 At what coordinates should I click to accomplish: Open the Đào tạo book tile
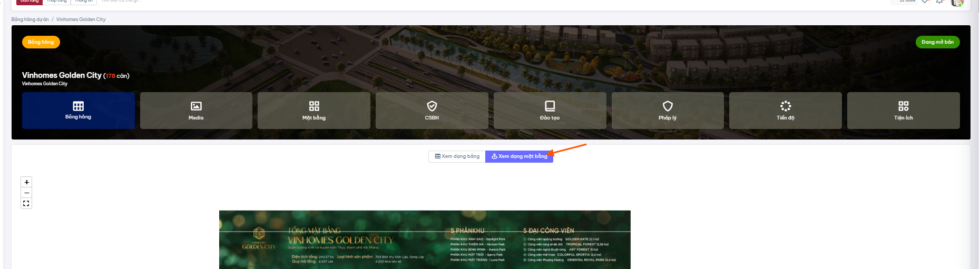(550, 111)
